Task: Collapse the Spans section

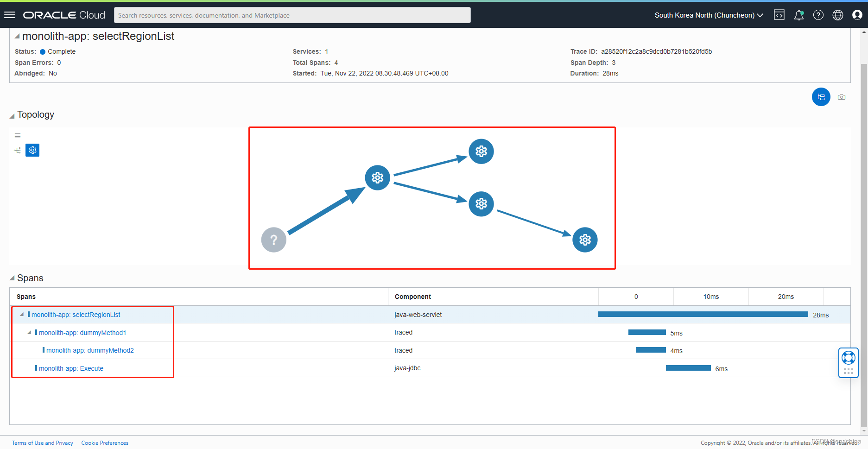Action: pyautogui.click(x=12, y=278)
